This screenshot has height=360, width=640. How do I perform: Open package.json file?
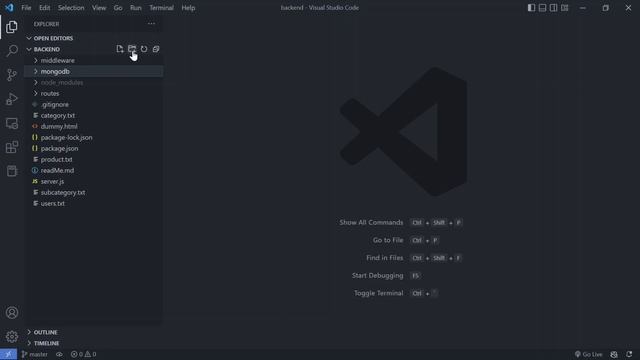coord(94,149)
